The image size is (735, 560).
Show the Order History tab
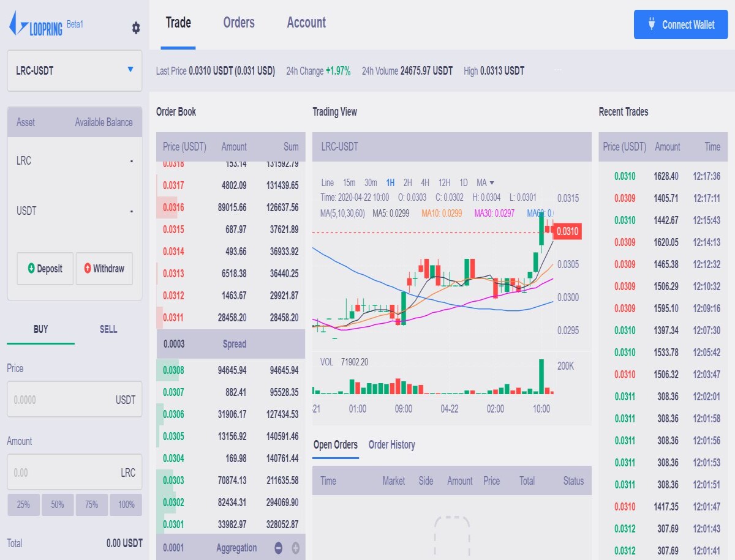click(392, 445)
